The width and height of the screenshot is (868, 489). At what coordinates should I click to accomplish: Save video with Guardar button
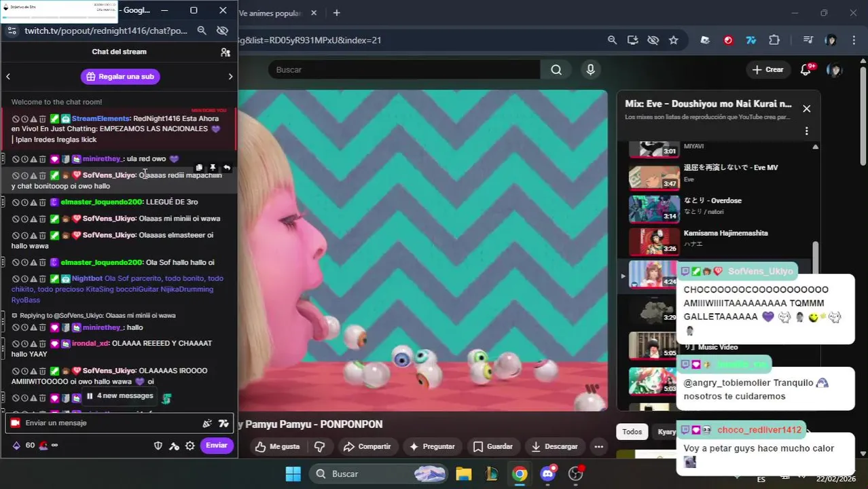tap(493, 447)
